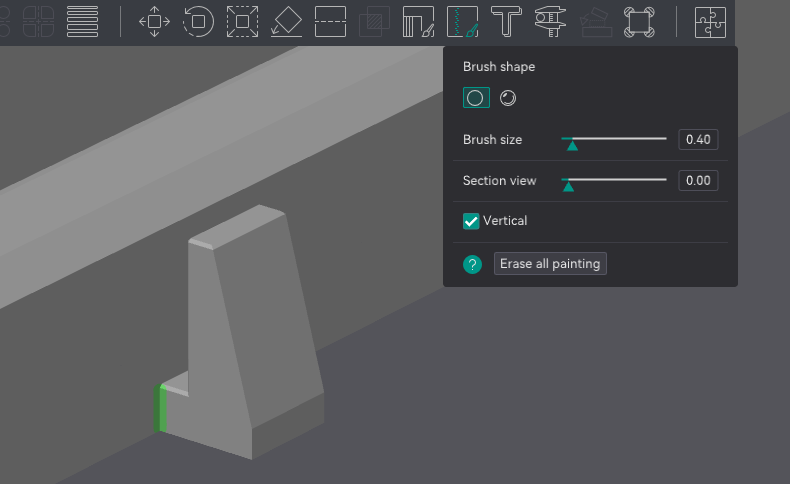The height and width of the screenshot is (484, 790).
Task: Open the Brim ears tool
Action: pyautogui.click(x=638, y=21)
